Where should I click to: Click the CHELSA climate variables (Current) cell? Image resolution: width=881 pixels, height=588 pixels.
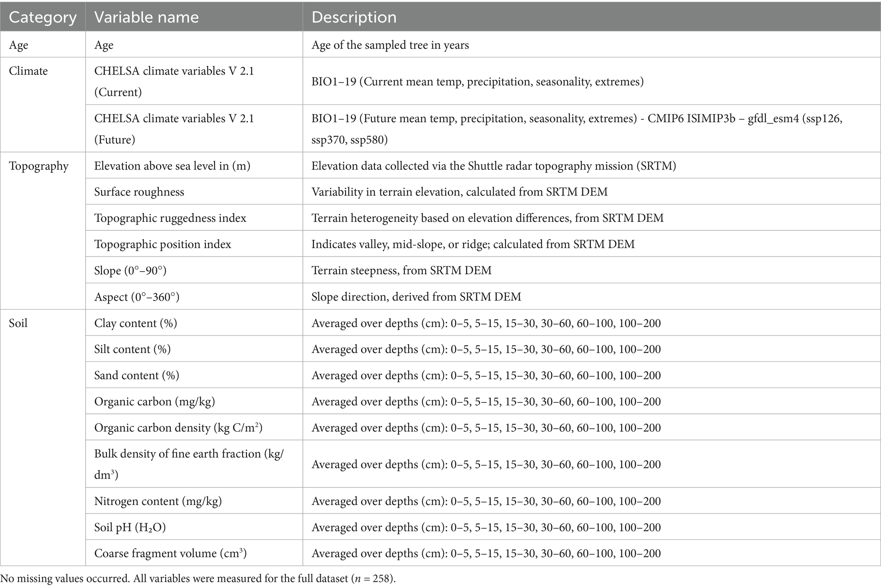click(x=174, y=81)
